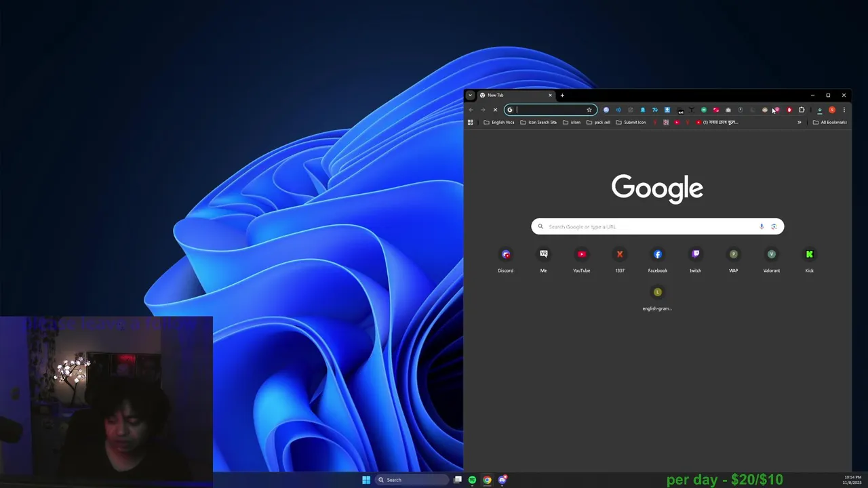This screenshot has width=868, height=488.
Task: Open Spotify from the taskbar
Action: coord(472,480)
